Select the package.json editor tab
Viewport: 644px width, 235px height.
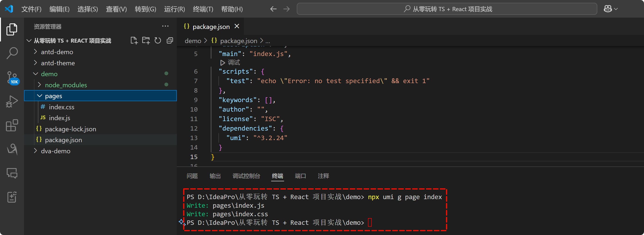[211, 26]
